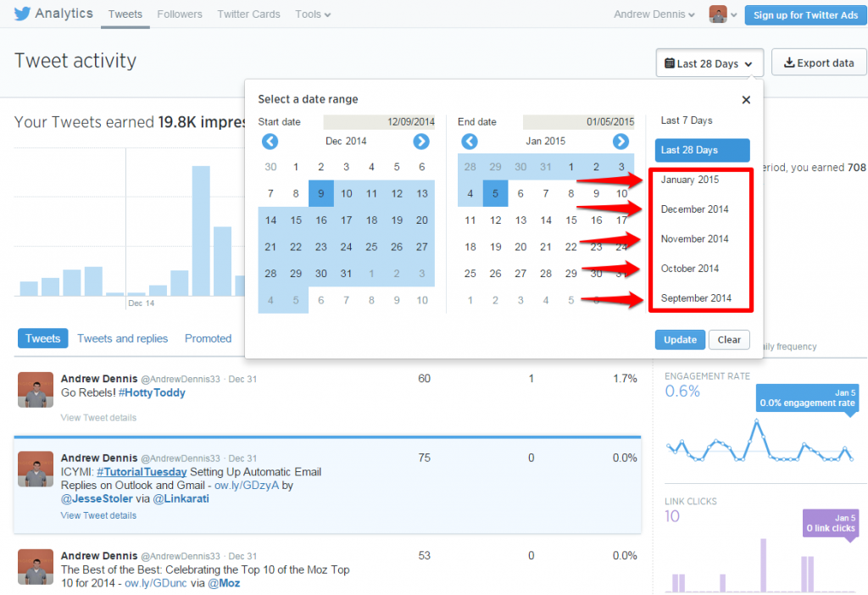Viewport: 868px width, 595px height.
Task: Go to previous month on the Dec 2014 calendar
Action: pos(270,142)
